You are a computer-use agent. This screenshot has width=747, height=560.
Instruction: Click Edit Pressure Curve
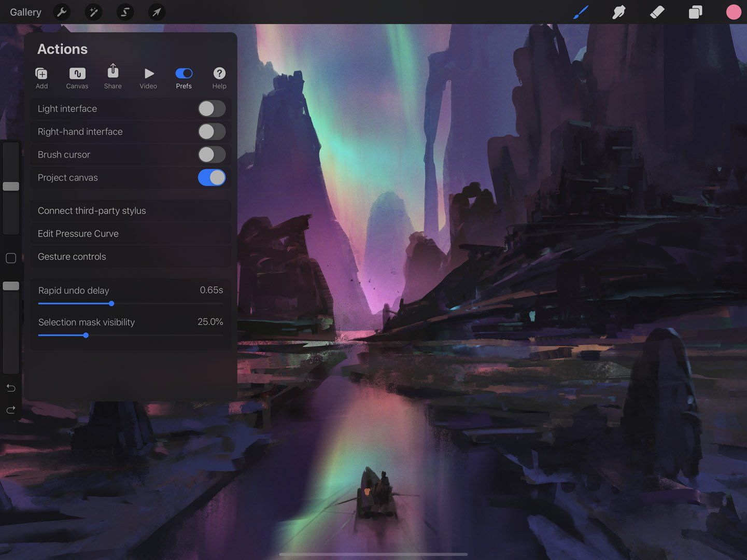(x=130, y=233)
